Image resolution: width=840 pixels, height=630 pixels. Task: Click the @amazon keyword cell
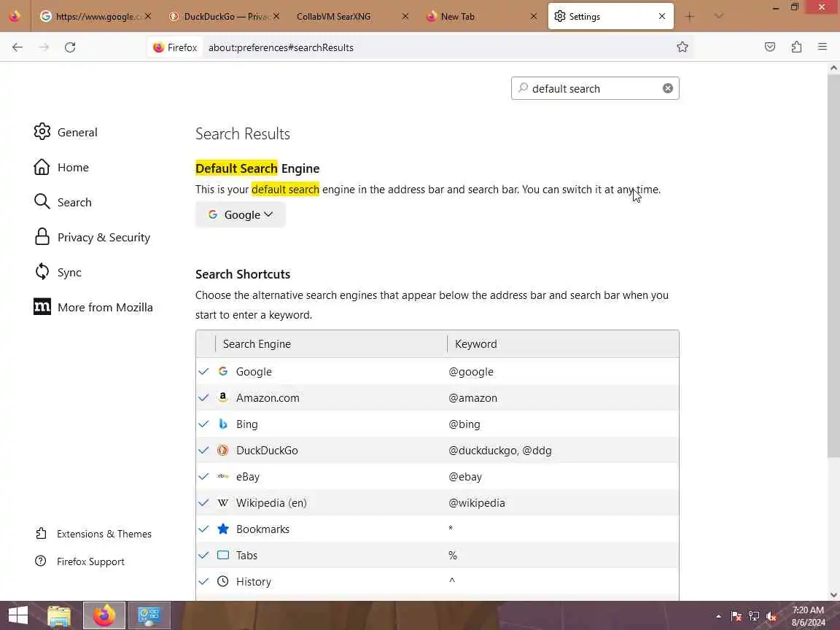(x=473, y=397)
